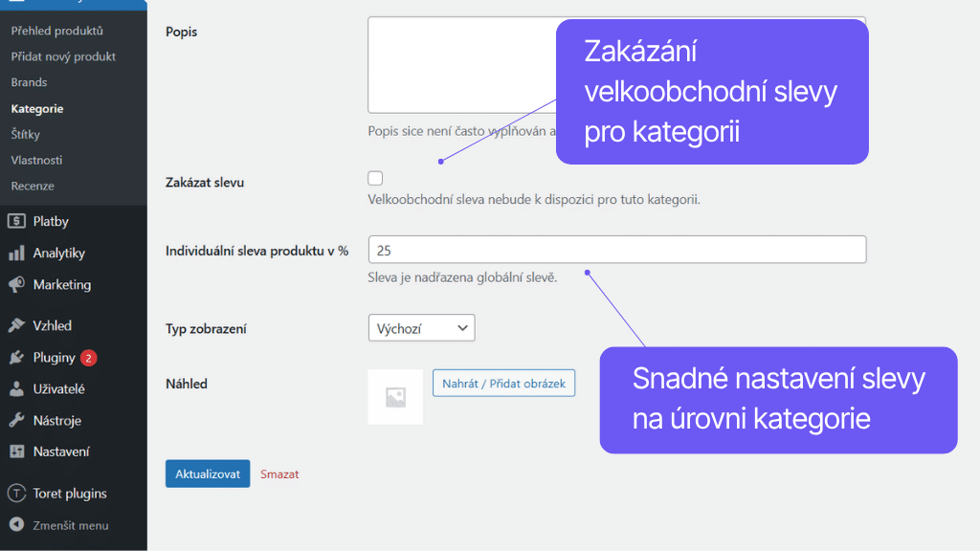
Task: Click inside the discount percentage field showing 25
Action: [x=616, y=249]
